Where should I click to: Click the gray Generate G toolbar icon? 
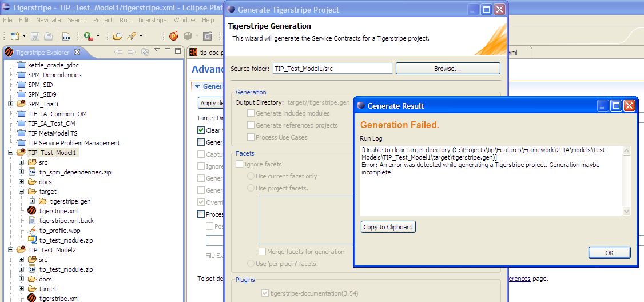[208, 36]
